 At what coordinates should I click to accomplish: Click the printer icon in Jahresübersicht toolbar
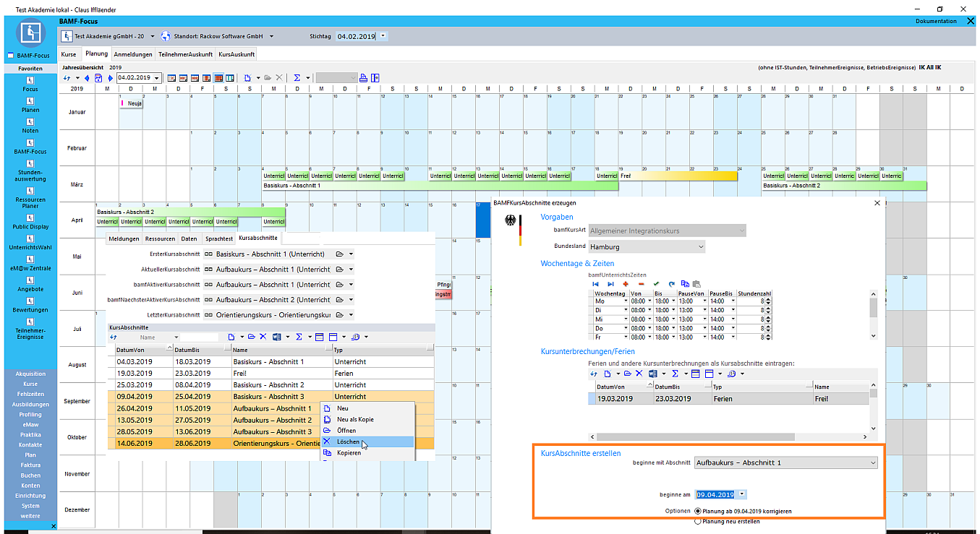(x=364, y=78)
